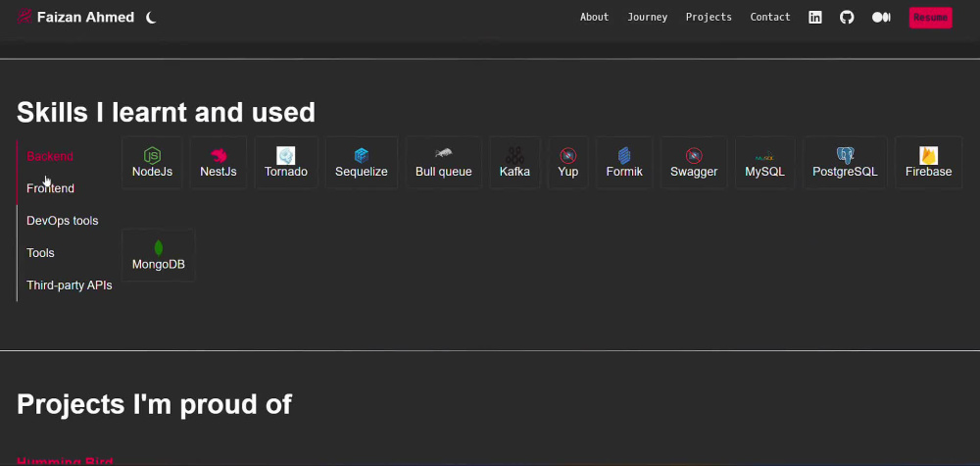
Task: Click the Swagger label text
Action: click(x=694, y=172)
